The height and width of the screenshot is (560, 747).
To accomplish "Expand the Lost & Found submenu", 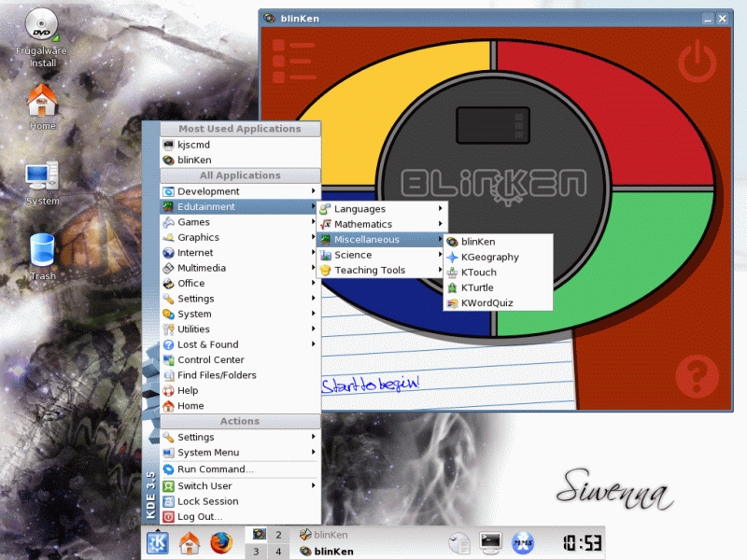I will click(x=240, y=344).
